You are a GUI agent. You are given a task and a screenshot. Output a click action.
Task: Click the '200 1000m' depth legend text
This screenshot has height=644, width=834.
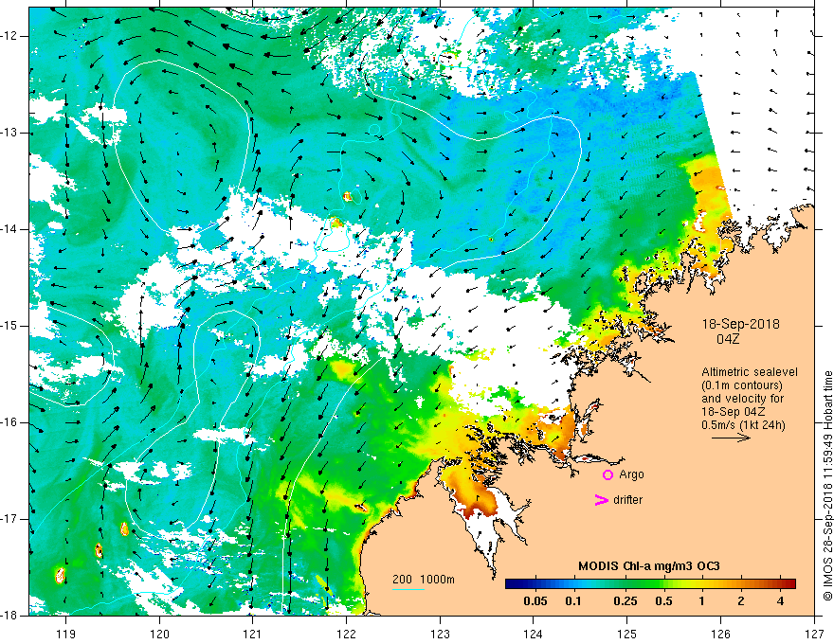pyautogui.click(x=424, y=580)
